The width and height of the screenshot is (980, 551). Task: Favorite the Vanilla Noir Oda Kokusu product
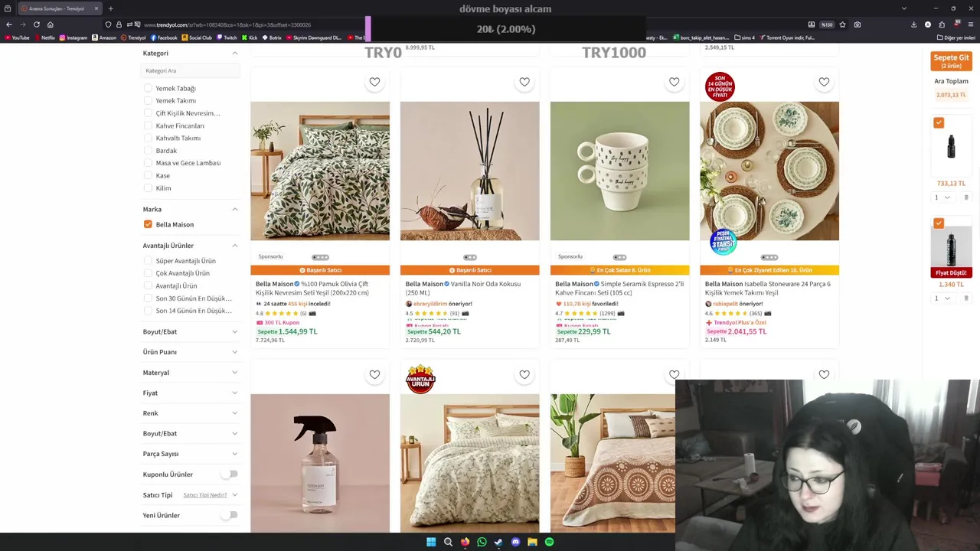point(524,82)
